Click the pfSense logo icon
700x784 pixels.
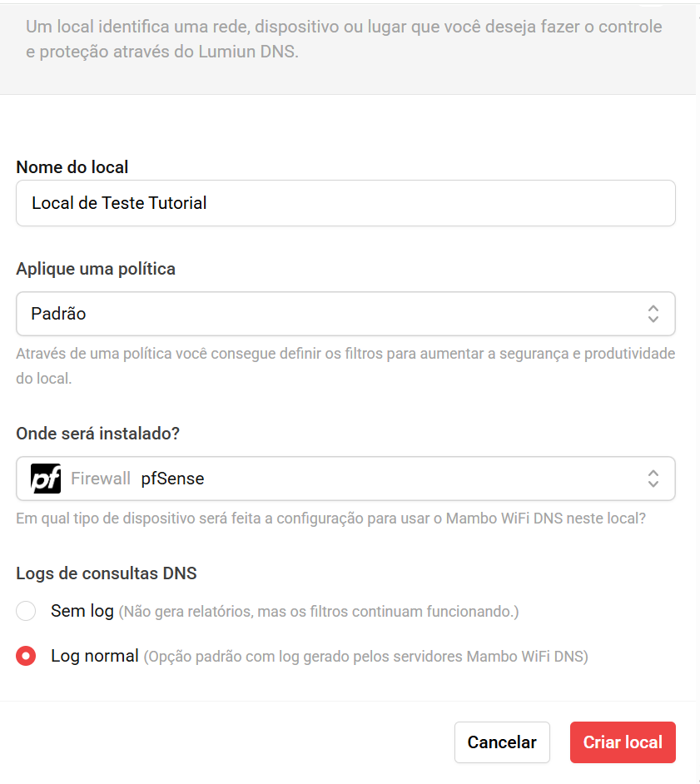pos(46,479)
